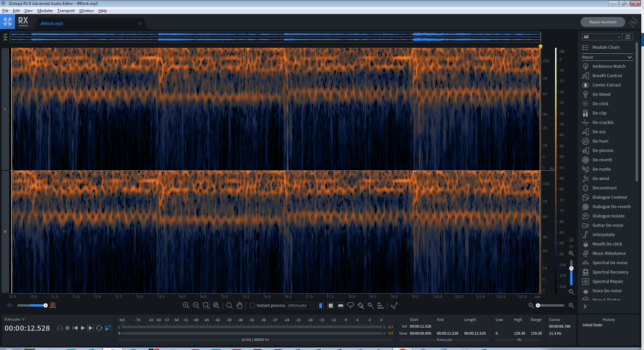Select the Magic Wand selection tool

click(x=370, y=305)
